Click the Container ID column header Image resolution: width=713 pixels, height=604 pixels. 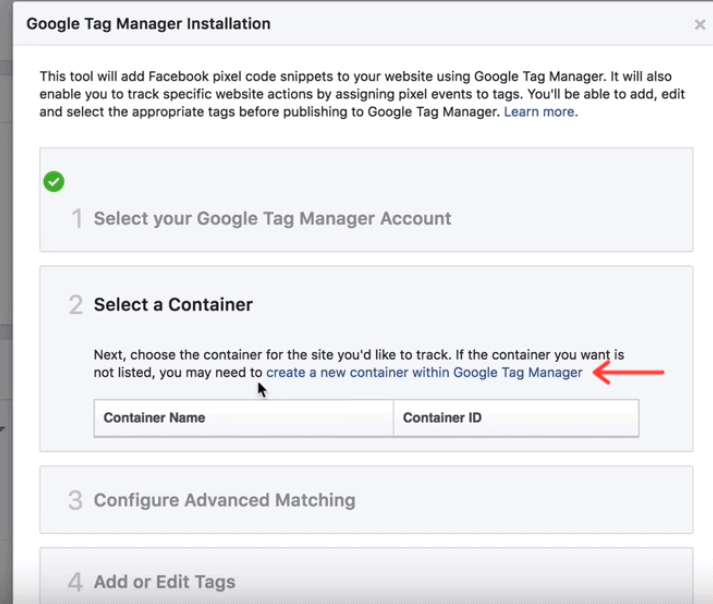tap(516, 418)
